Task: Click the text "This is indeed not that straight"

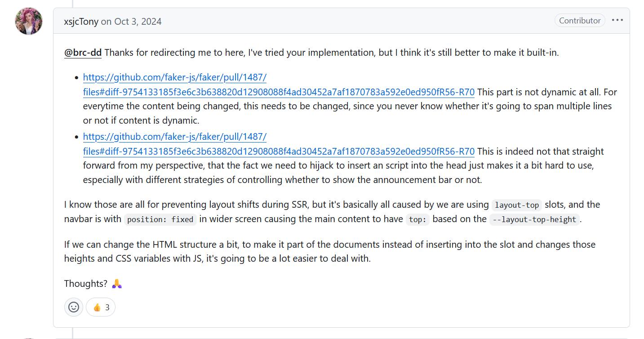Action: [x=541, y=152]
